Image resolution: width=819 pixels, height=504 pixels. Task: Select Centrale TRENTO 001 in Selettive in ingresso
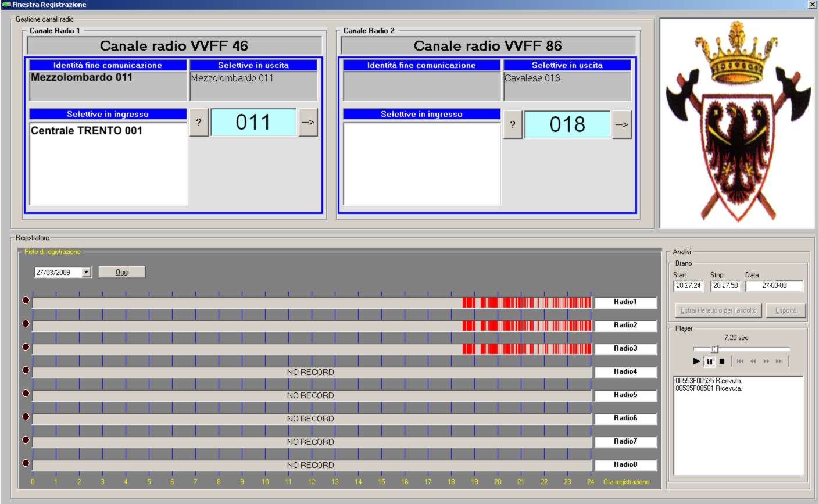87,131
